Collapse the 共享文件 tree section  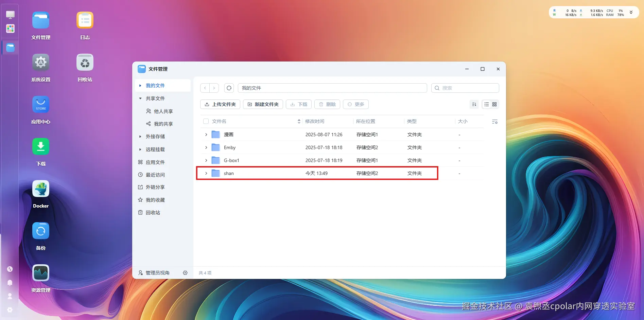[140, 99]
